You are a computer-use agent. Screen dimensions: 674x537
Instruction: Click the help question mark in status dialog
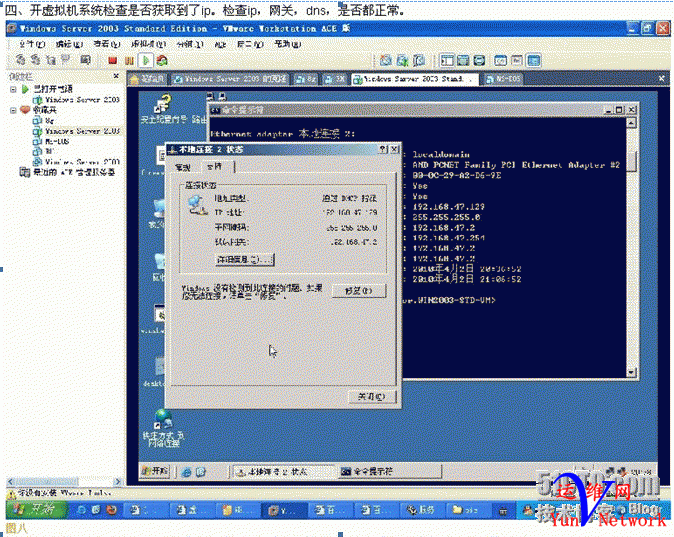(x=383, y=149)
